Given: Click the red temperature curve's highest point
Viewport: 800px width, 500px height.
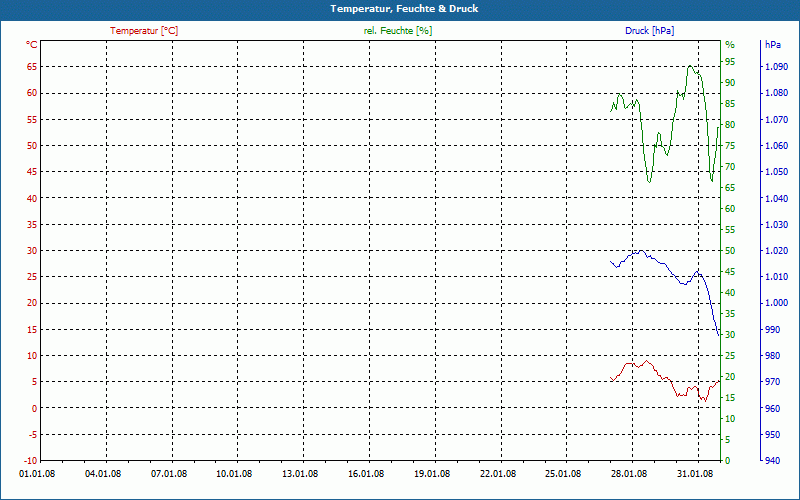Looking at the screenshot, I should [x=647, y=361].
